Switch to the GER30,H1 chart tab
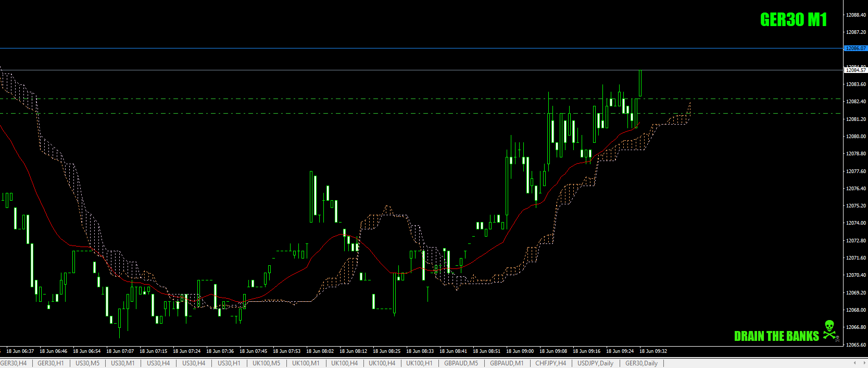868x368 pixels. 51,363
